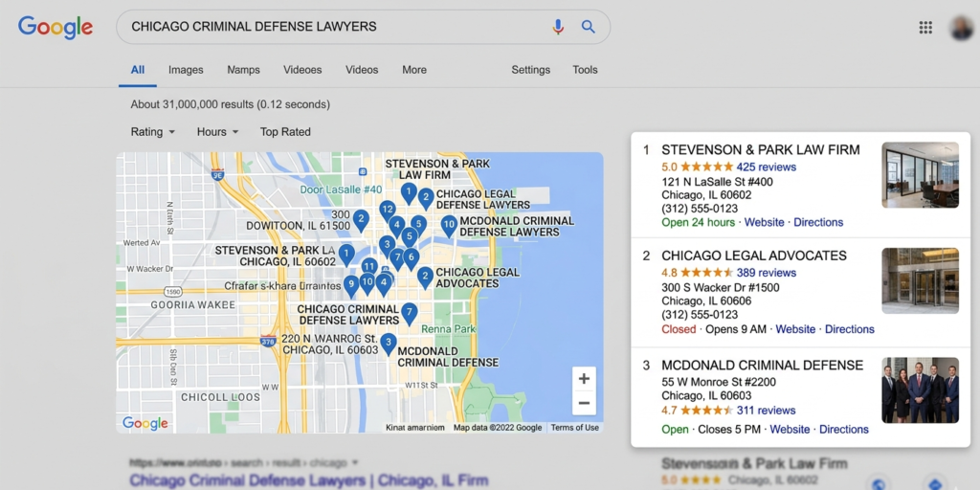Open 389 reviews for Chicago Legal Advocates
The image size is (980, 490).
767,273
